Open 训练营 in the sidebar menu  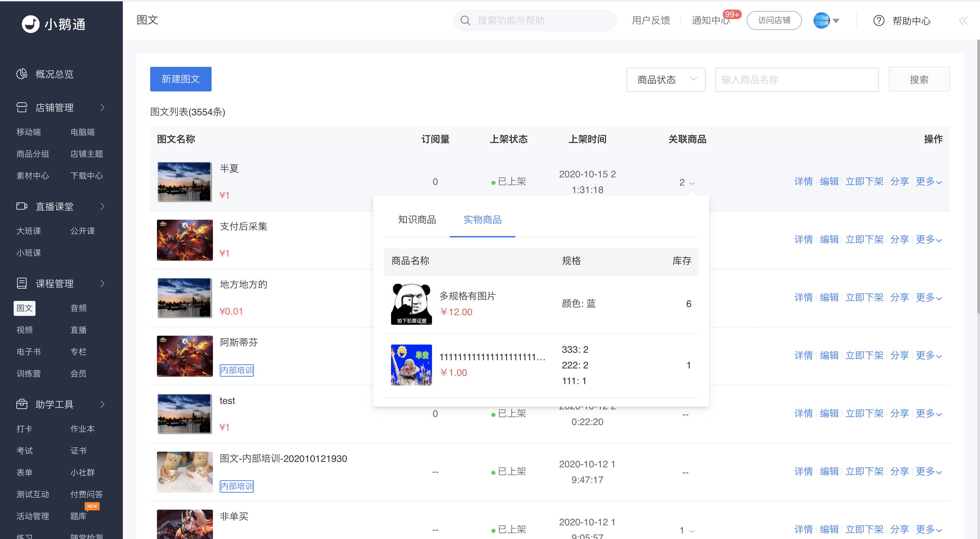click(x=29, y=374)
